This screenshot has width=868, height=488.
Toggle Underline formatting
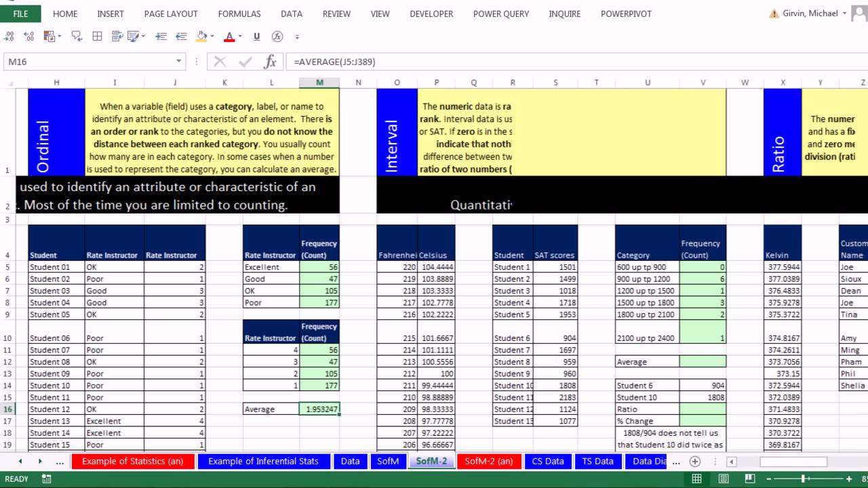[x=257, y=37]
